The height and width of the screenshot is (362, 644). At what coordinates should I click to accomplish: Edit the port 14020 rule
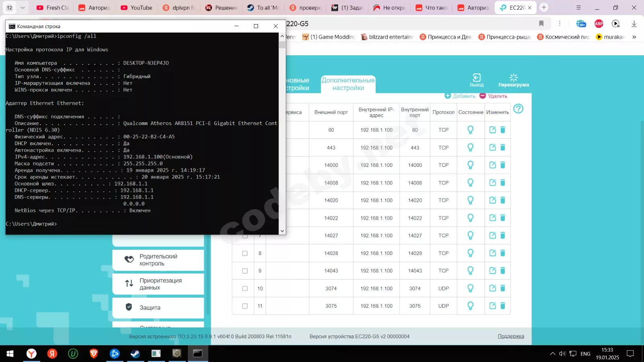coord(492,200)
